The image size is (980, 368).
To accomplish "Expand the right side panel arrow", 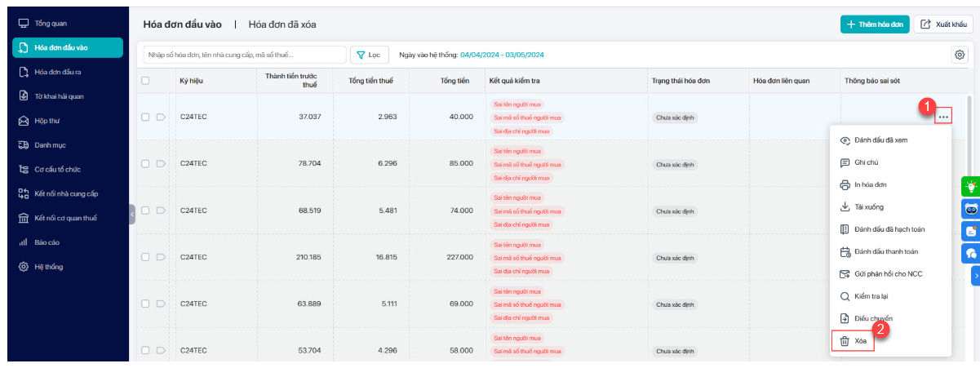I will [x=975, y=277].
